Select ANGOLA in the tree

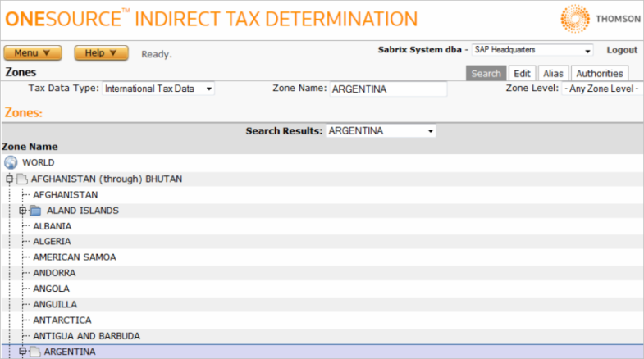[x=51, y=289]
